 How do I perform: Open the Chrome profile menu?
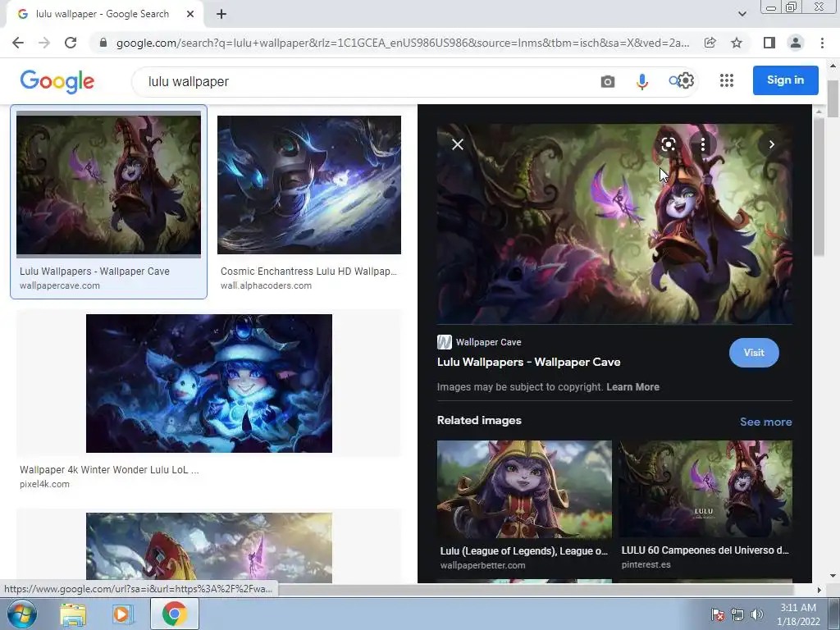[796, 43]
